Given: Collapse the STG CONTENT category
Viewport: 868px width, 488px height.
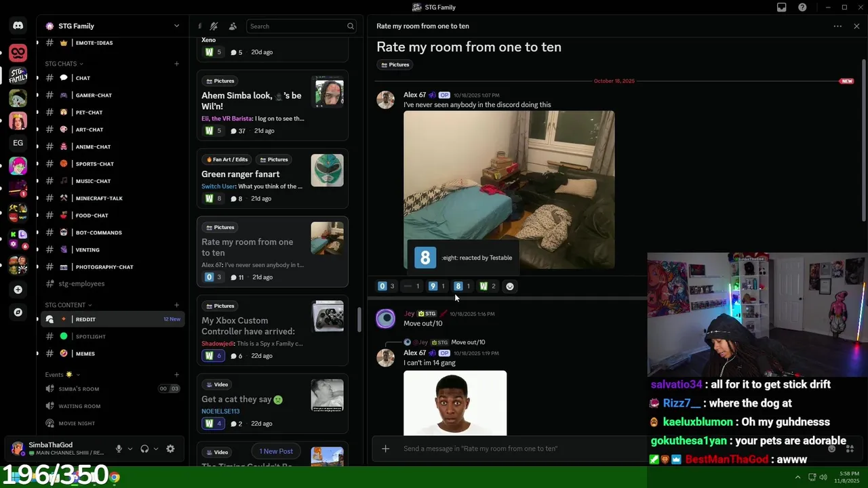Looking at the screenshot, I should [68, 305].
